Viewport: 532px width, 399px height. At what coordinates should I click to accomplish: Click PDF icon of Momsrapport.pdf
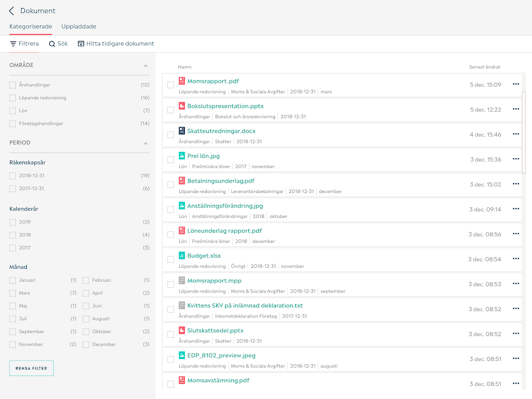tap(182, 81)
